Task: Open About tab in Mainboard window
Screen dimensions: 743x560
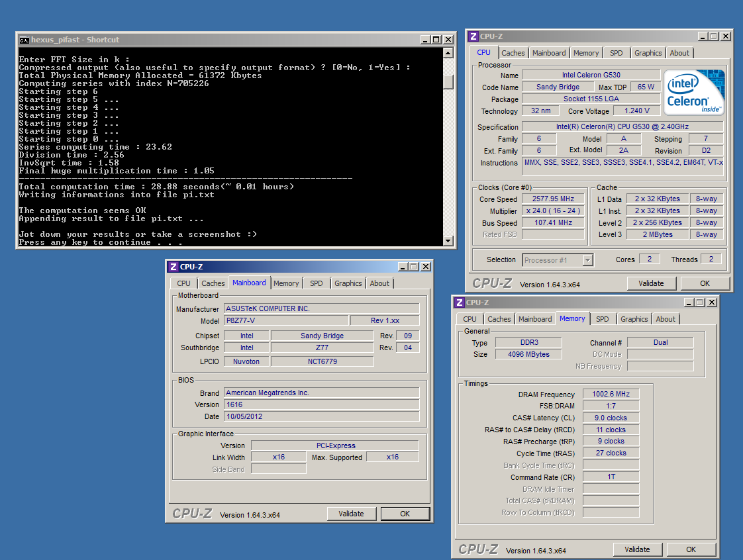Action: pos(379,283)
